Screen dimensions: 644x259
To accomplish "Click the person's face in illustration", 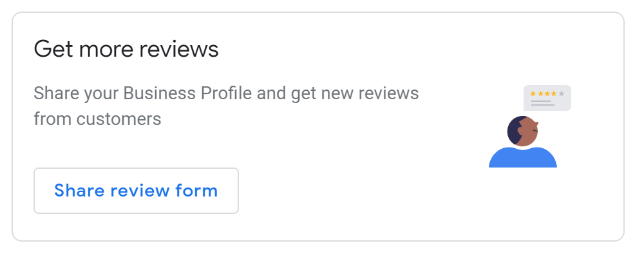I will click(529, 132).
